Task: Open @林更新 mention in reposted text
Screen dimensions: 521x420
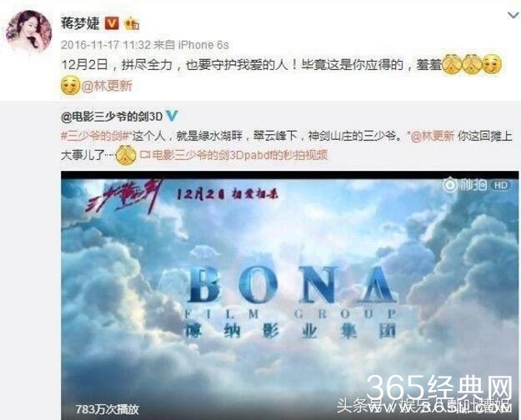Action: point(433,136)
